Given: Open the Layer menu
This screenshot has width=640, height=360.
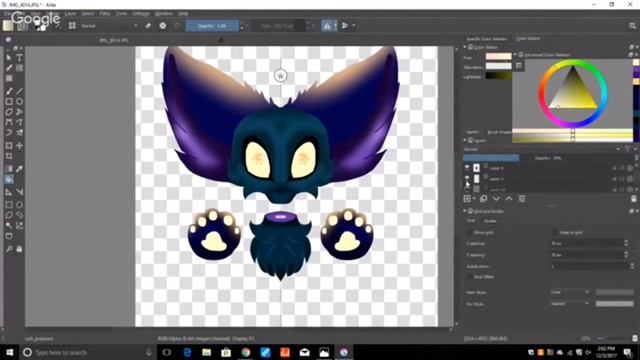Looking at the screenshot, I should (x=70, y=13).
